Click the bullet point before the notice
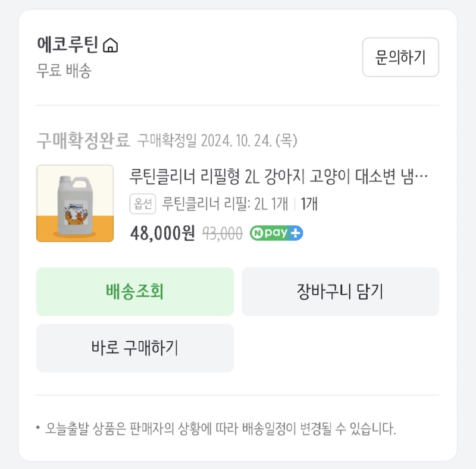This screenshot has width=476, height=469. (38, 428)
